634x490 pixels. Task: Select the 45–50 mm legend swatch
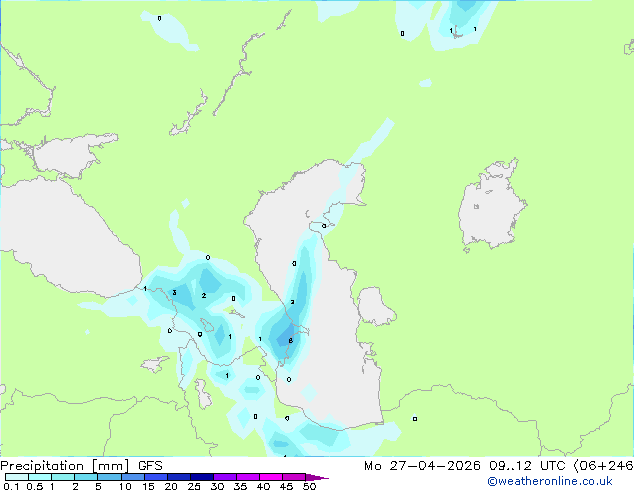[294, 477]
